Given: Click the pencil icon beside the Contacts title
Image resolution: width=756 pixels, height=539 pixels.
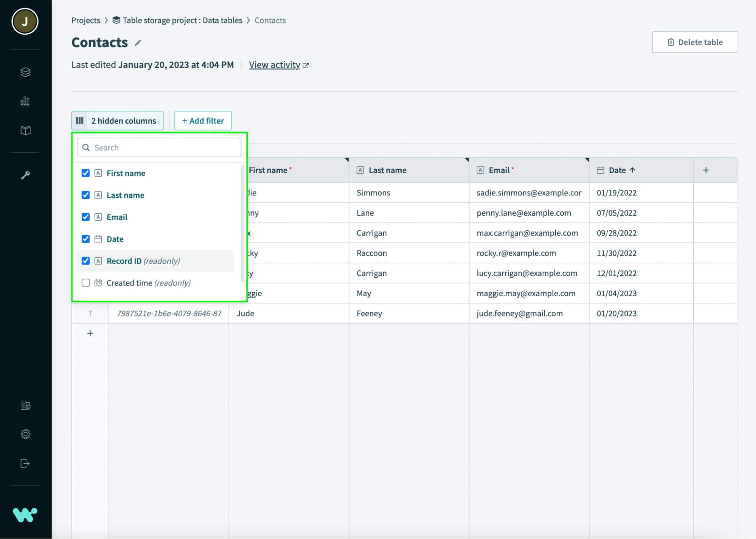Looking at the screenshot, I should [x=138, y=43].
